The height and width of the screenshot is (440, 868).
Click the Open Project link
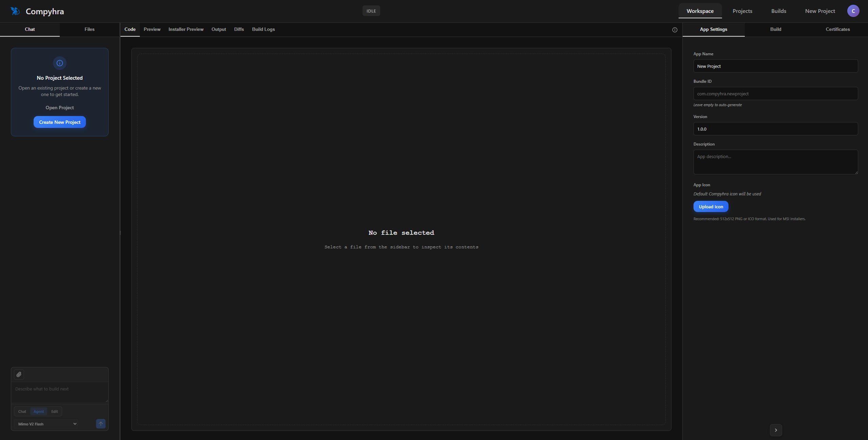60,108
